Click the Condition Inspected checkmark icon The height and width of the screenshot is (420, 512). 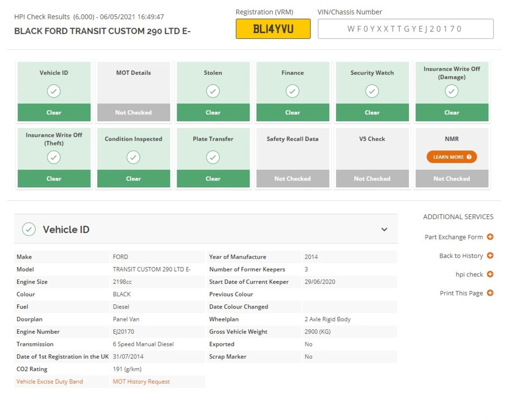(x=133, y=157)
